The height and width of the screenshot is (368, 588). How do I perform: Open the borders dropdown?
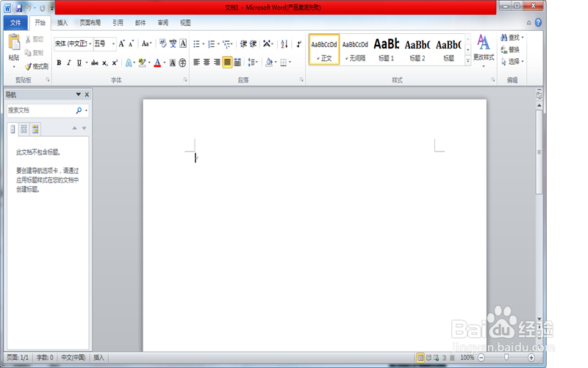point(290,63)
